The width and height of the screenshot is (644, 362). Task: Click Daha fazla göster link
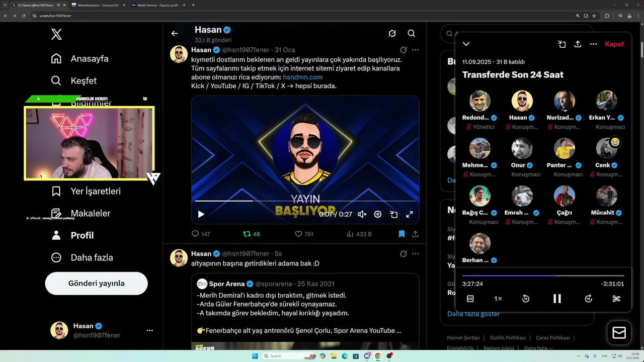pyautogui.click(x=473, y=314)
